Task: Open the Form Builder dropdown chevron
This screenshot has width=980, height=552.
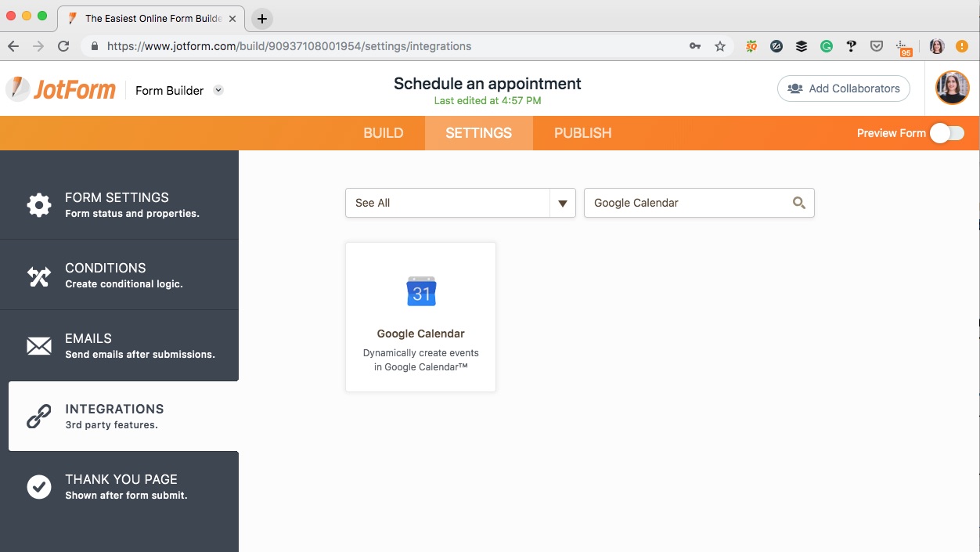Action: 218,90
